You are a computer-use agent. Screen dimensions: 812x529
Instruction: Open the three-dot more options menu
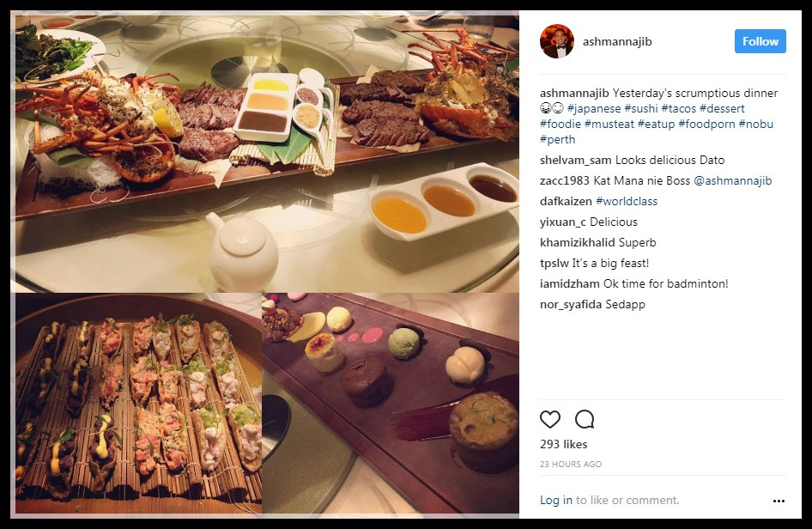(779, 501)
